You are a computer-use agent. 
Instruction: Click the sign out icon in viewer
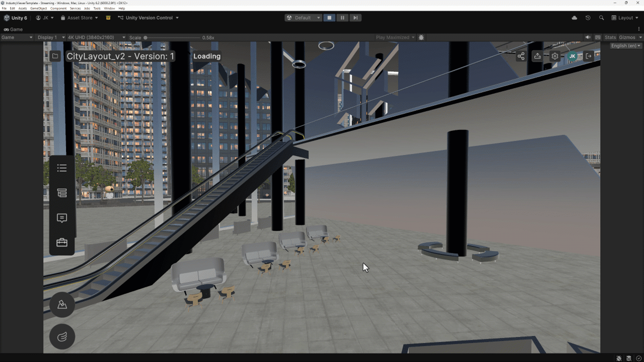589,56
